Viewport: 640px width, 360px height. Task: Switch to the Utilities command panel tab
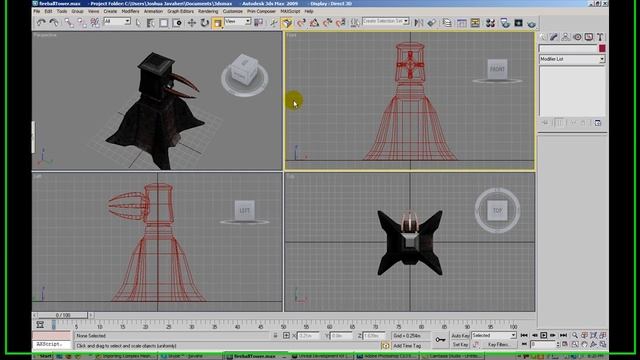(600, 37)
